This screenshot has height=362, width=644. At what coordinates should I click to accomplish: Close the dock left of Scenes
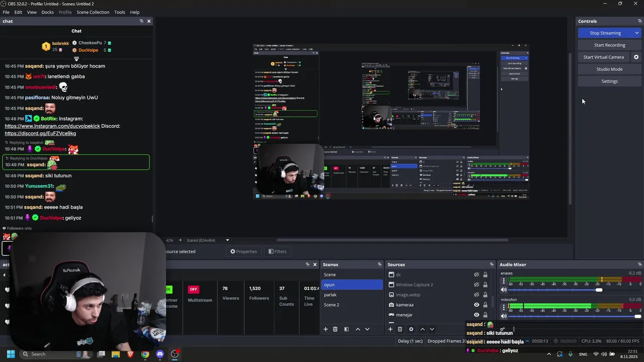click(315, 264)
